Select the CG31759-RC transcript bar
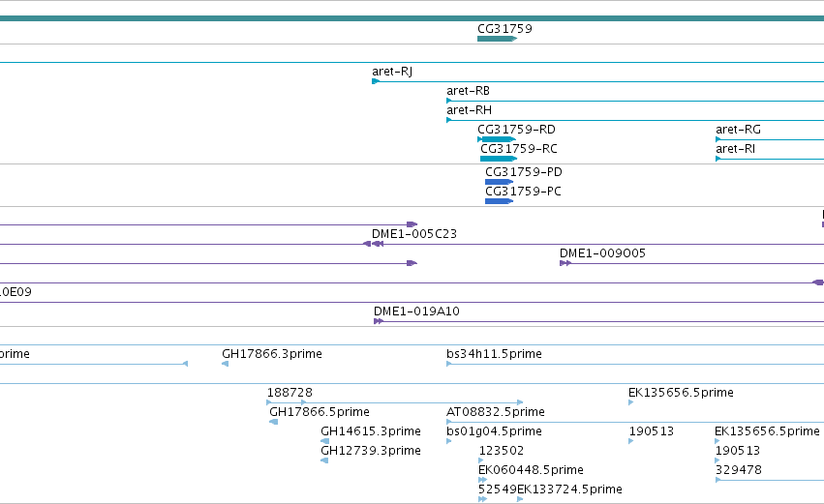The image size is (824, 504). [499, 159]
